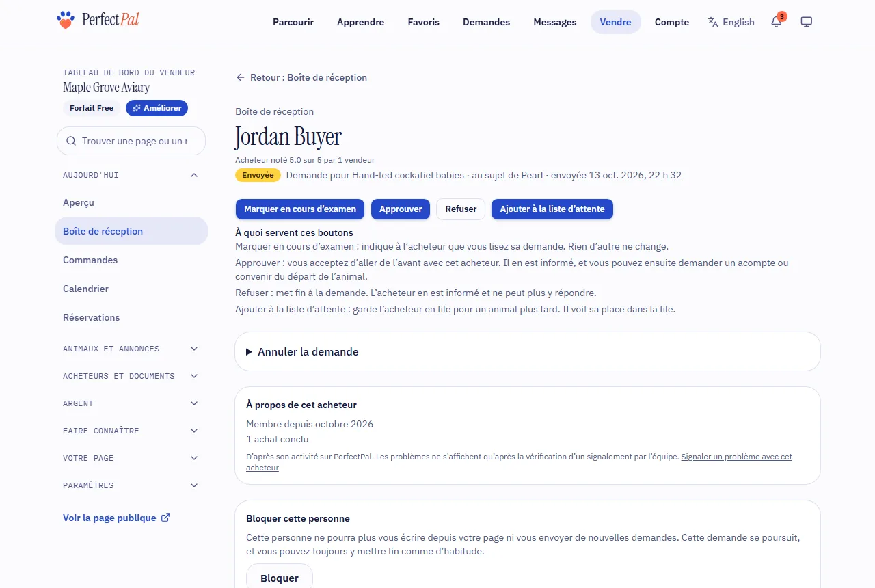
Task: Open the notifications bell
Action: click(x=776, y=22)
